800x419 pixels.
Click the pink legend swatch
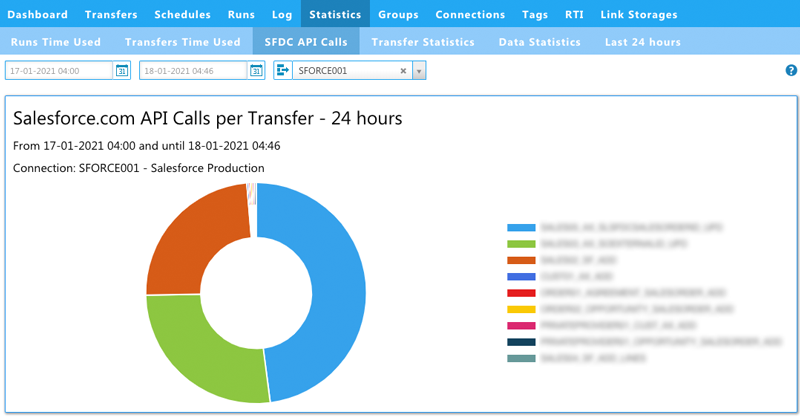[x=521, y=326]
